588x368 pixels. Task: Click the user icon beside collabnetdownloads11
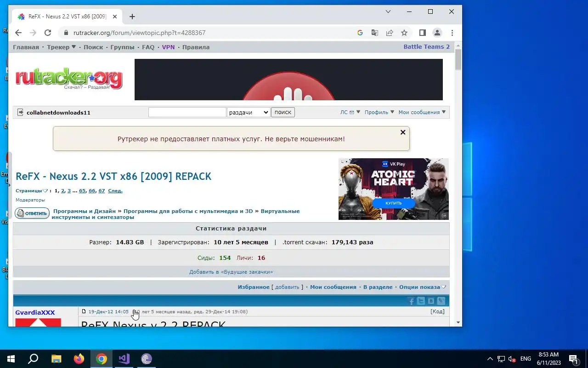[20, 112]
